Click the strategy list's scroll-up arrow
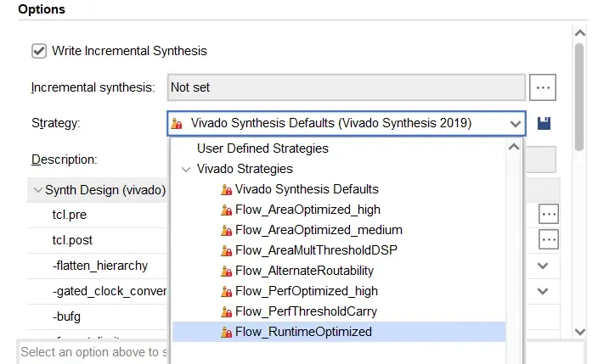 pos(514,147)
